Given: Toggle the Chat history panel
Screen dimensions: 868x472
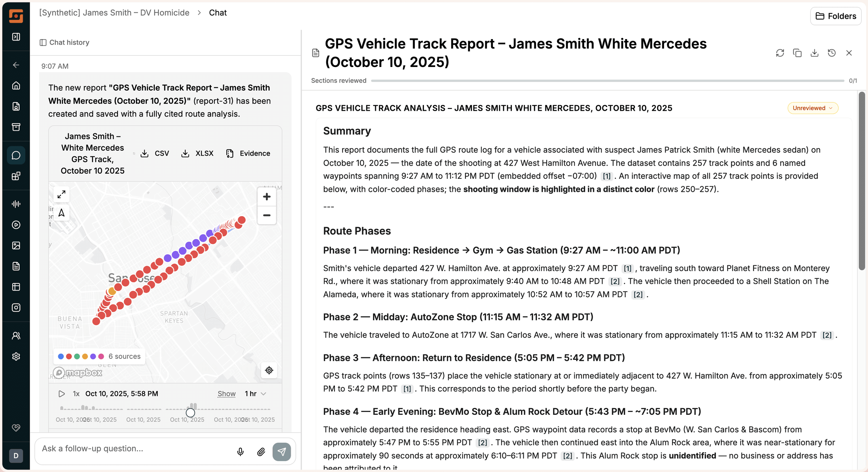Looking at the screenshot, I should click(x=64, y=42).
